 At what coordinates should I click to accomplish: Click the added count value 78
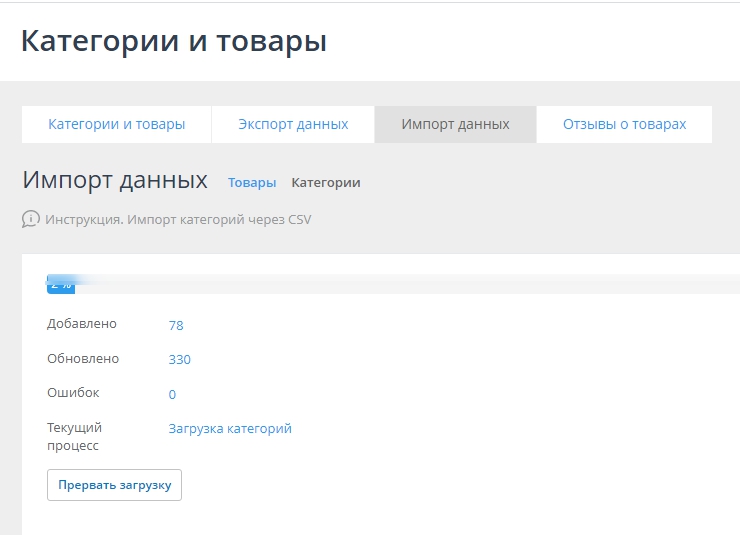click(x=176, y=325)
